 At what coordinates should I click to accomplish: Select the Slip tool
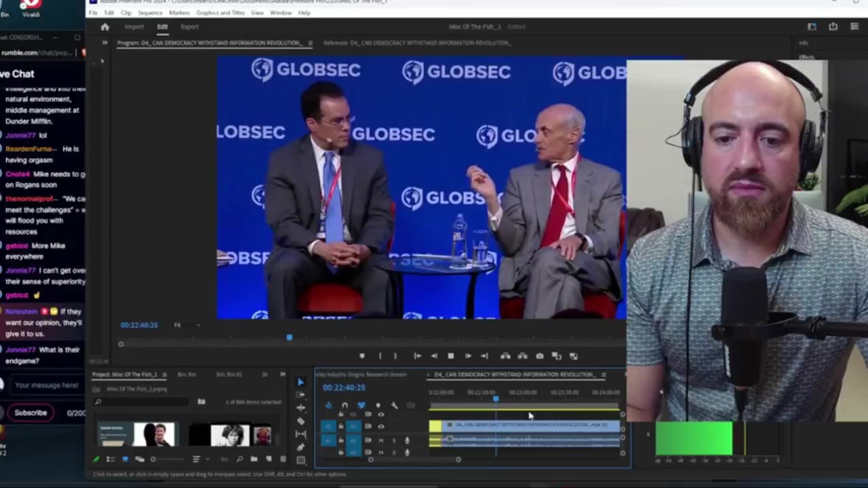(x=301, y=434)
